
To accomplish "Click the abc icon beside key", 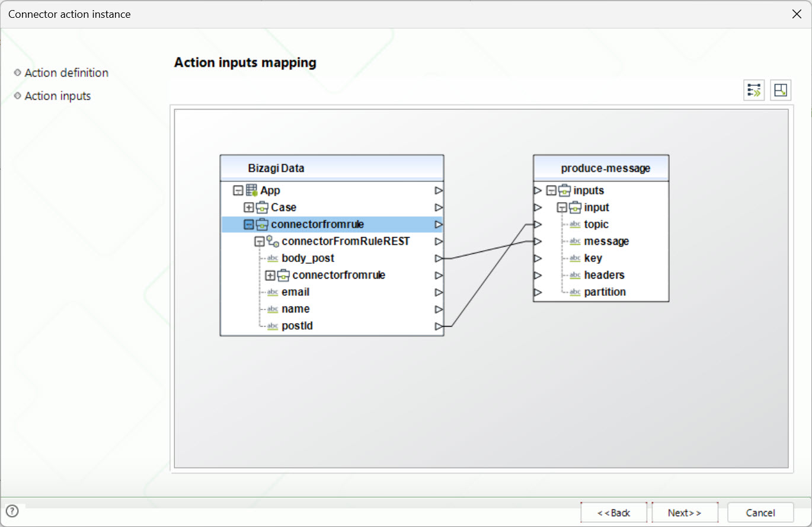I will [x=575, y=258].
